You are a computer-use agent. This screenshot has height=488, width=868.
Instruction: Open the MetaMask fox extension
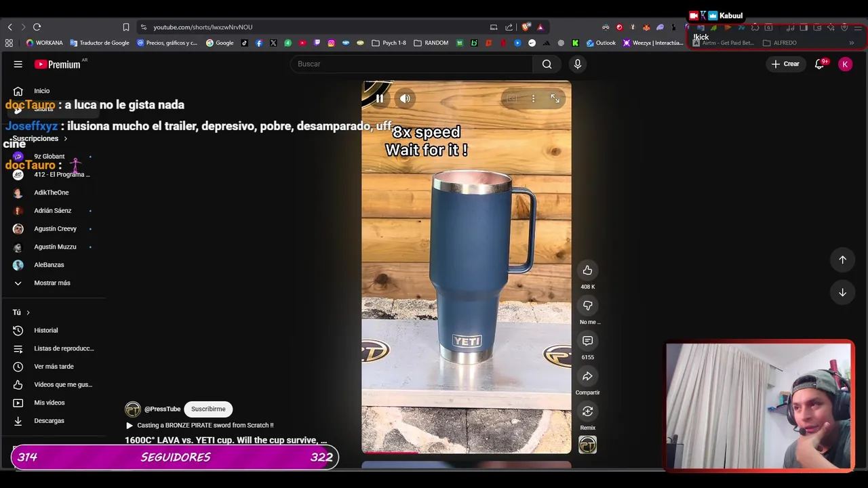point(646,27)
